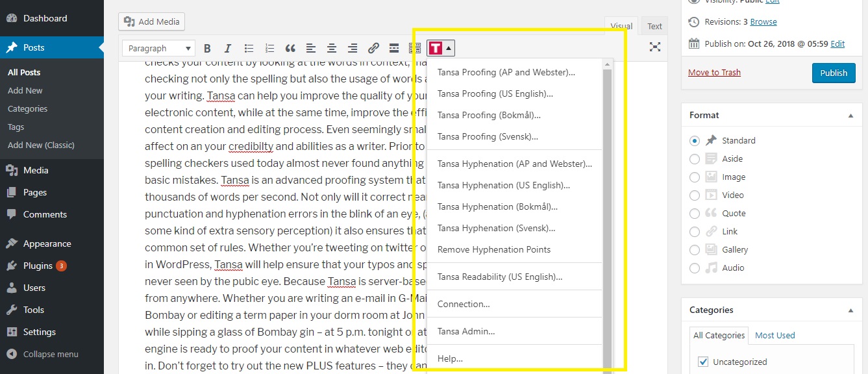
Task: Open Tansa Help menu entry
Action: 515,358
